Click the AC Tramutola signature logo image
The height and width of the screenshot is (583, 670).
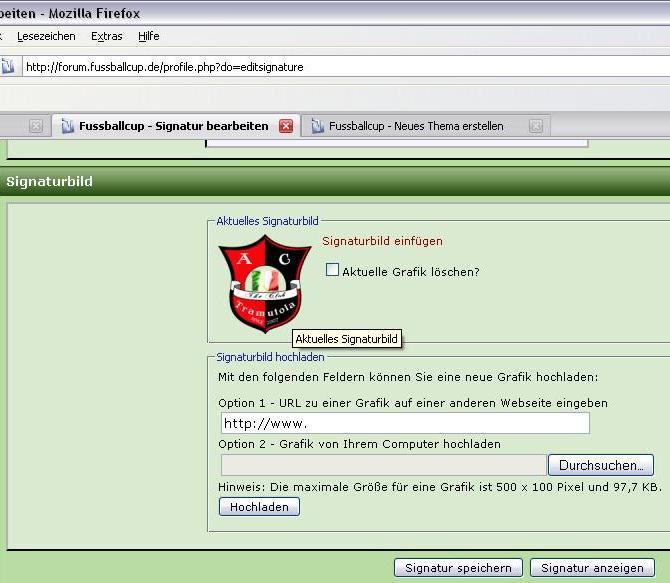(x=264, y=284)
